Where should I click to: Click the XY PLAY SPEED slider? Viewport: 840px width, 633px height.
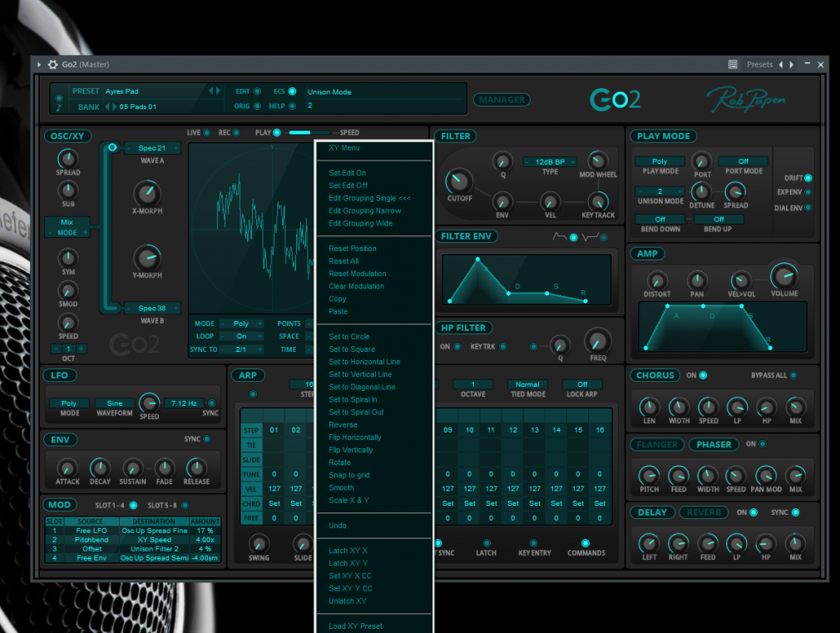[310, 132]
